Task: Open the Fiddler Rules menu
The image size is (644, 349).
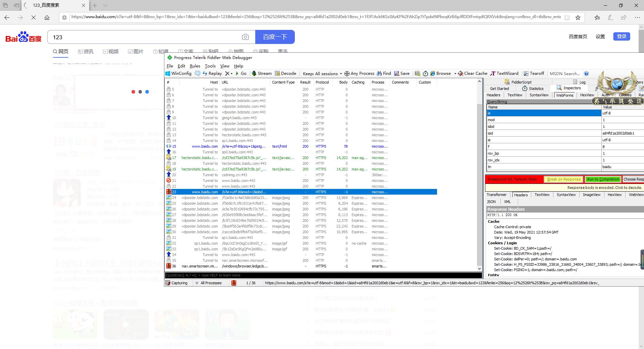Action: click(195, 66)
